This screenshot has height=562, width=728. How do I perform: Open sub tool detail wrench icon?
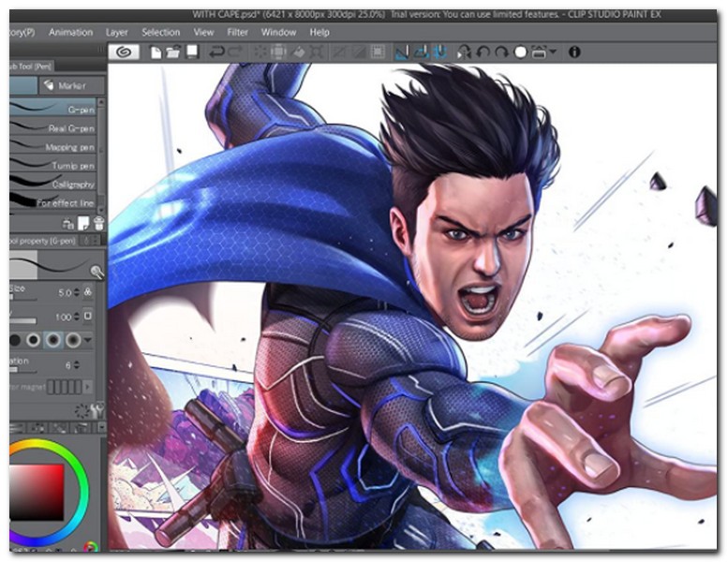click(97, 409)
